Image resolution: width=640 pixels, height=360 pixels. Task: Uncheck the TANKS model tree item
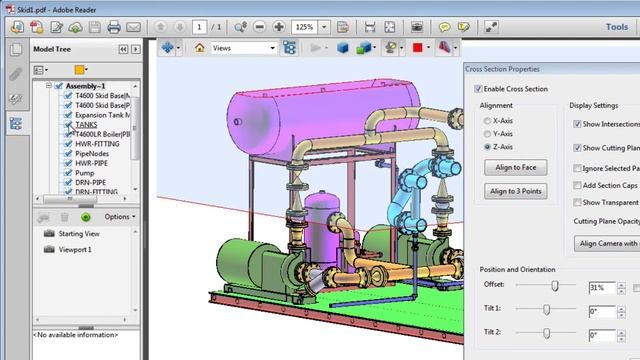tap(68, 124)
